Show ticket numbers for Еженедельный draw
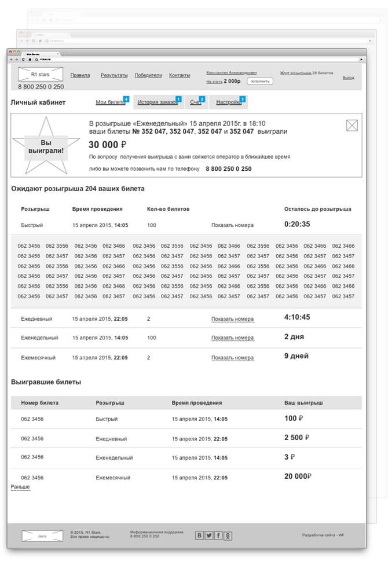 [x=232, y=338]
